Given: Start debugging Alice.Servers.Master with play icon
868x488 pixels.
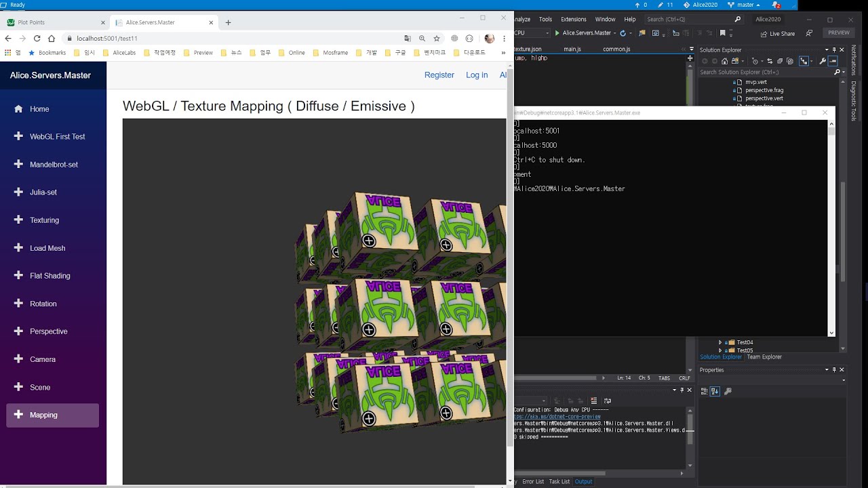Looking at the screenshot, I should (x=557, y=33).
